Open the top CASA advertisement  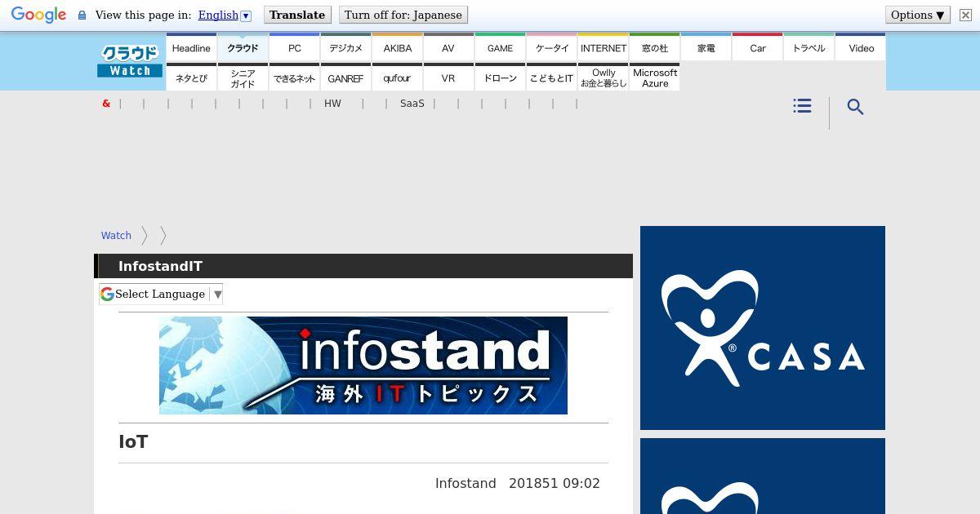pos(763,328)
